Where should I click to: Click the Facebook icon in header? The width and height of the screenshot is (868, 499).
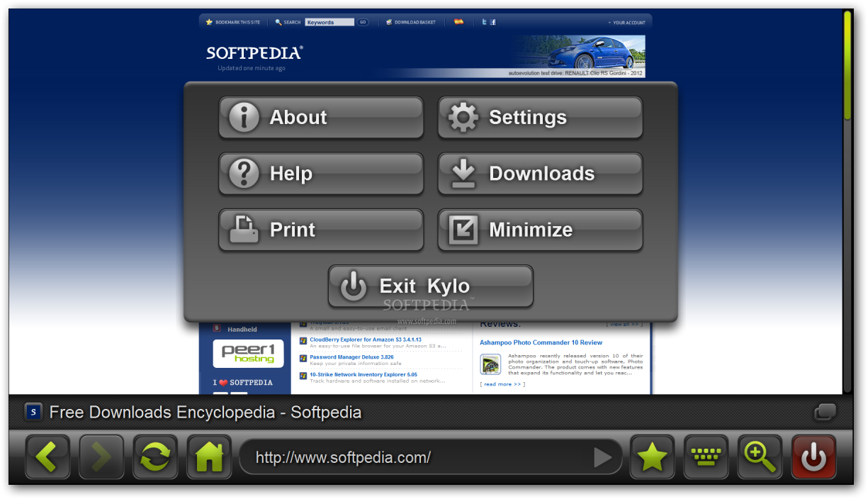coord(493,22)
